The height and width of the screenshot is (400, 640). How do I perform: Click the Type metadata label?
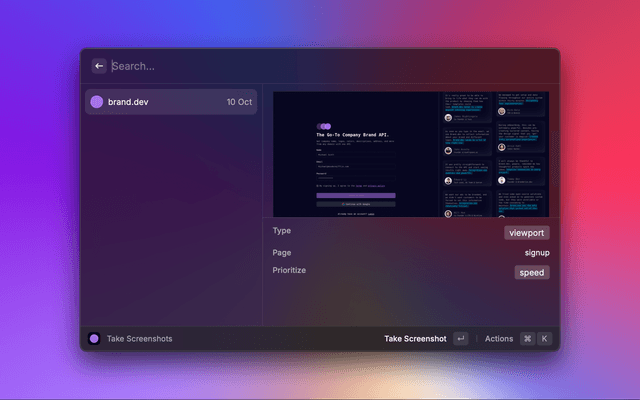click(282, 231)
